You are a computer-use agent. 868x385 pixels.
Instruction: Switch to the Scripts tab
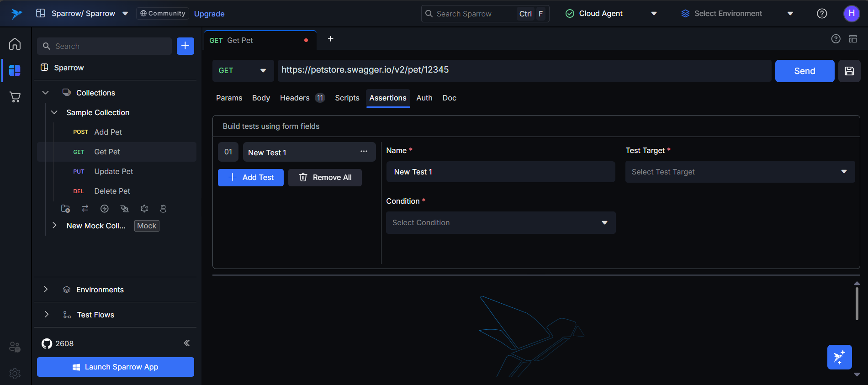347,98
